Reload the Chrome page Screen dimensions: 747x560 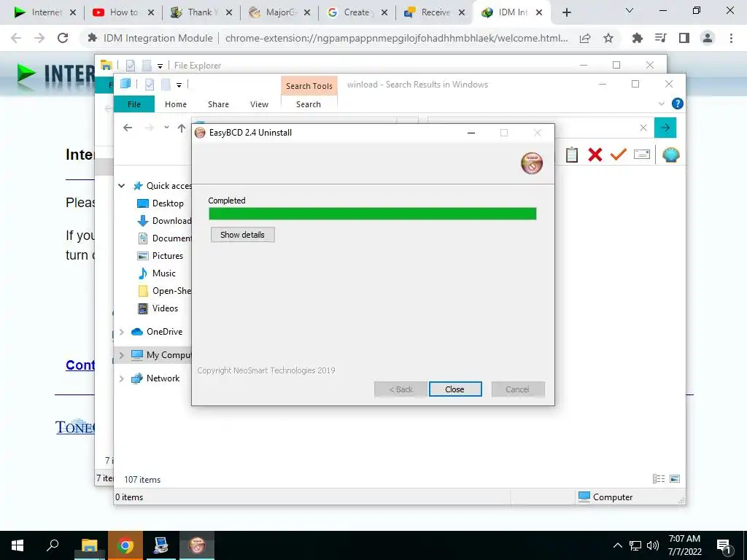(x=63, y=38)
